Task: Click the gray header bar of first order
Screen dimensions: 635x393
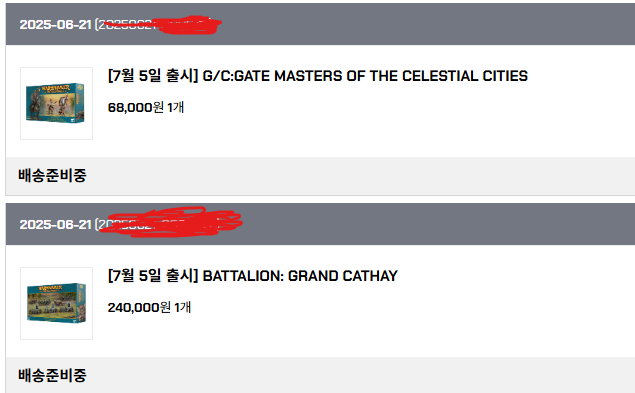Action: (x=320, y=24)
